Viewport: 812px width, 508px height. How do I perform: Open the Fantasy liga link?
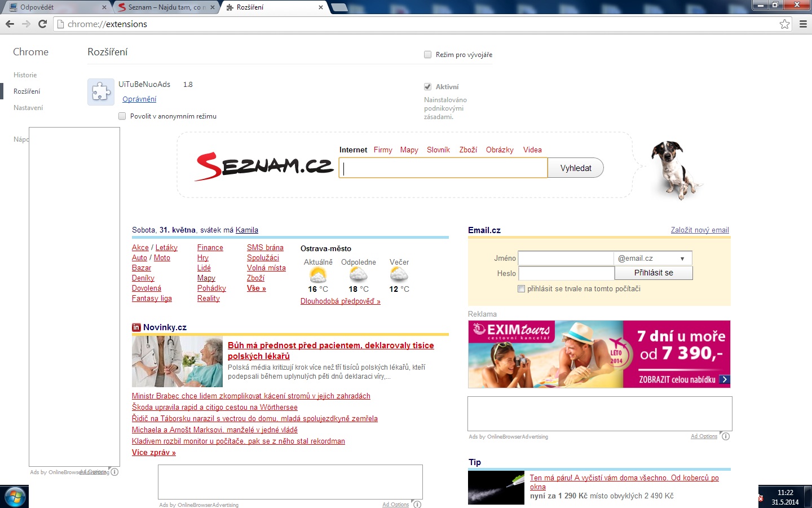pyautogui.click(x=152, y=299)
